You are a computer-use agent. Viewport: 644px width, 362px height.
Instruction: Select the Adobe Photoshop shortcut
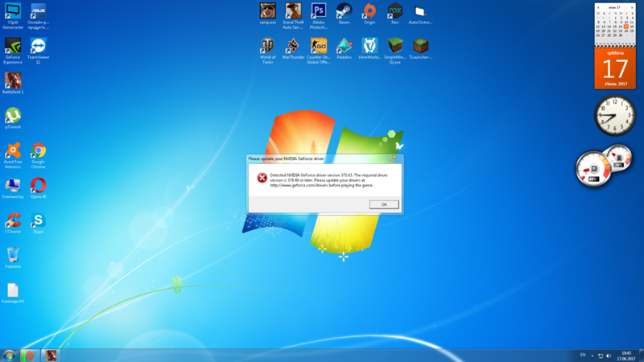click(x=319, y=16)
